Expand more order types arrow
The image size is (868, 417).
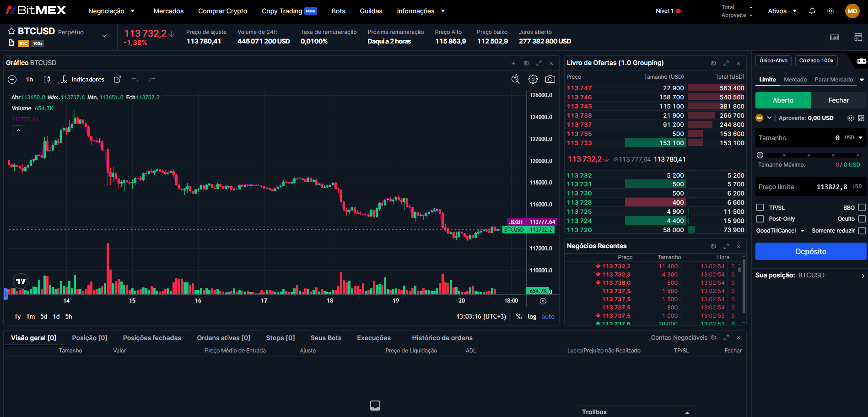point(862,80)
